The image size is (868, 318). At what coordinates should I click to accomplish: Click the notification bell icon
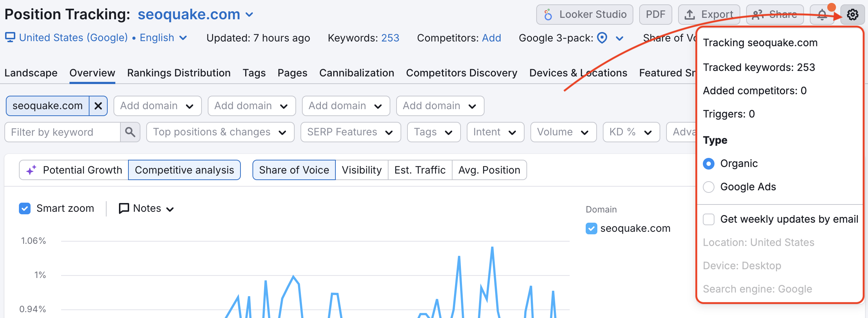[822, 15]
